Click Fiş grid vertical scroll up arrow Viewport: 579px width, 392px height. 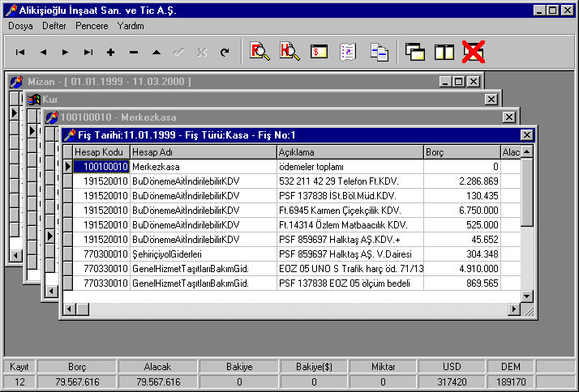[527, 151]
